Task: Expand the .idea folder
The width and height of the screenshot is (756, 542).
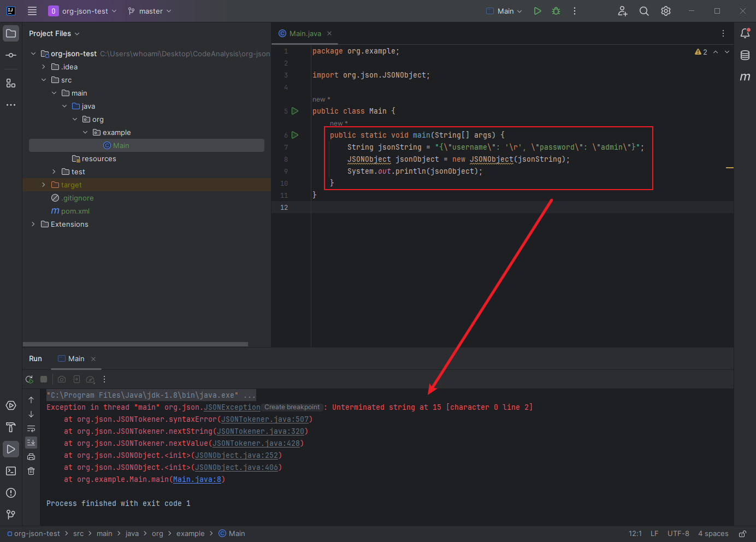Action: [44, 67]
